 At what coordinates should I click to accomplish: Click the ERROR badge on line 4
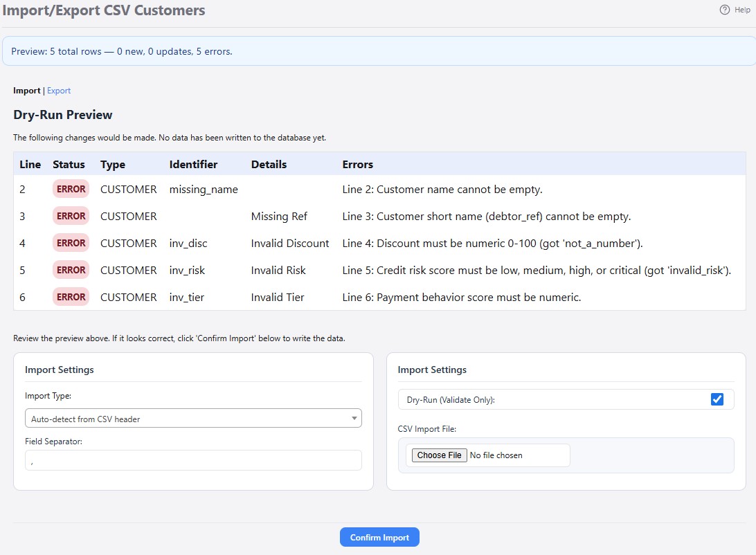pyautogui.click(x=71, y=244)
